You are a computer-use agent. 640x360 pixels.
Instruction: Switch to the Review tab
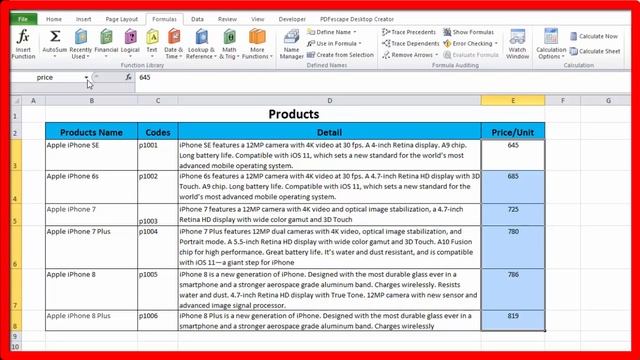coord(227,19)
